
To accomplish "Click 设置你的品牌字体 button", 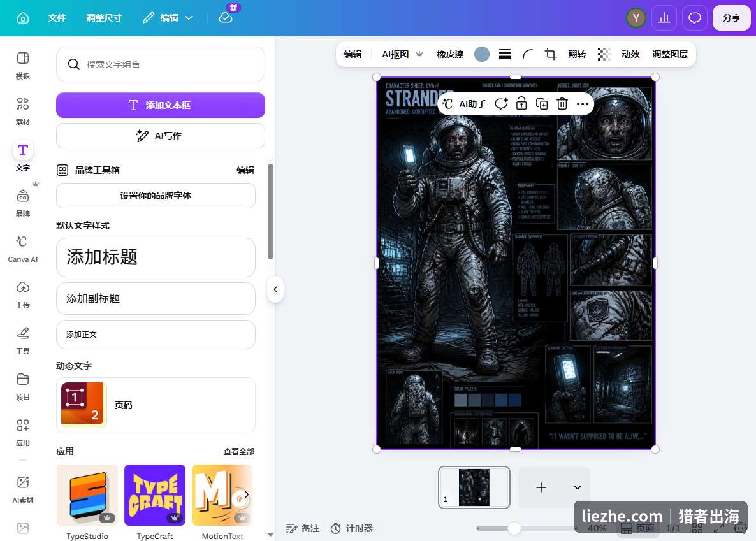I will [156, 196].
